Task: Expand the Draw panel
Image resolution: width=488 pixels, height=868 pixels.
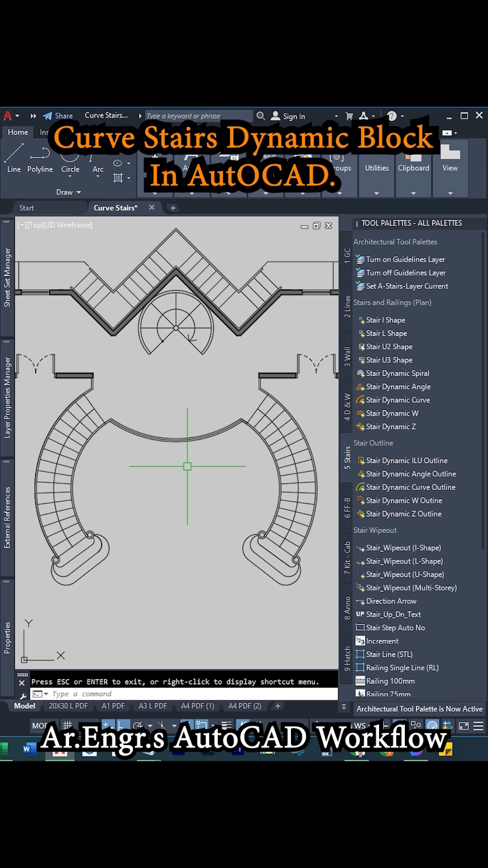Action: tap(69, 192)
